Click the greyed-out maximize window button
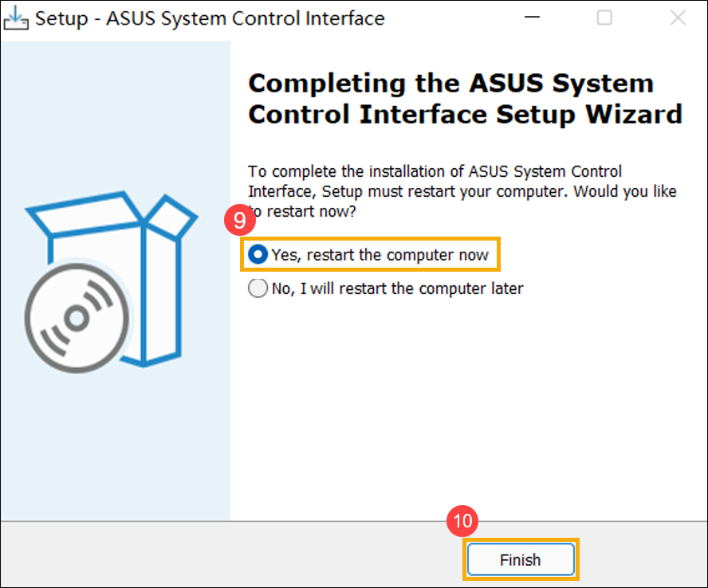 coord(605,18)
